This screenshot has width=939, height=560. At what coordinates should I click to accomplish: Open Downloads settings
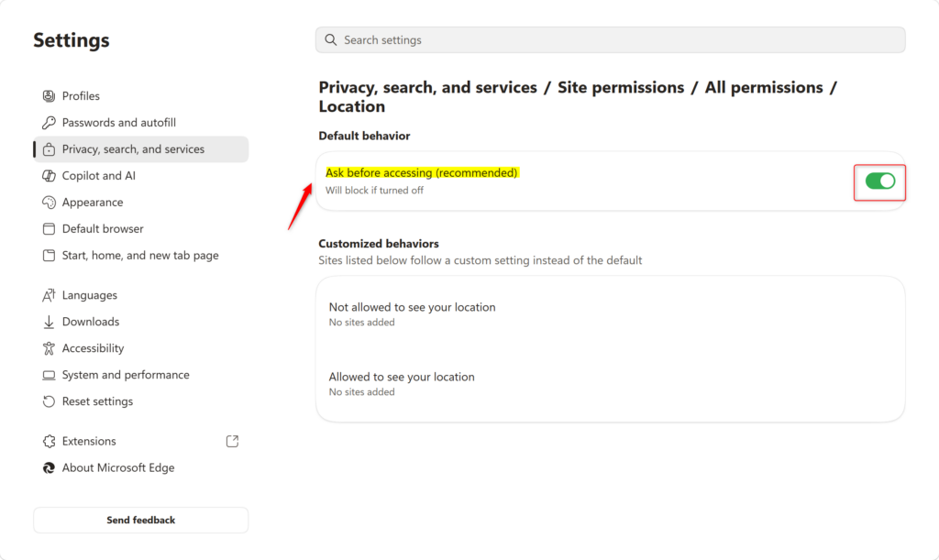(x=140, y=322)
